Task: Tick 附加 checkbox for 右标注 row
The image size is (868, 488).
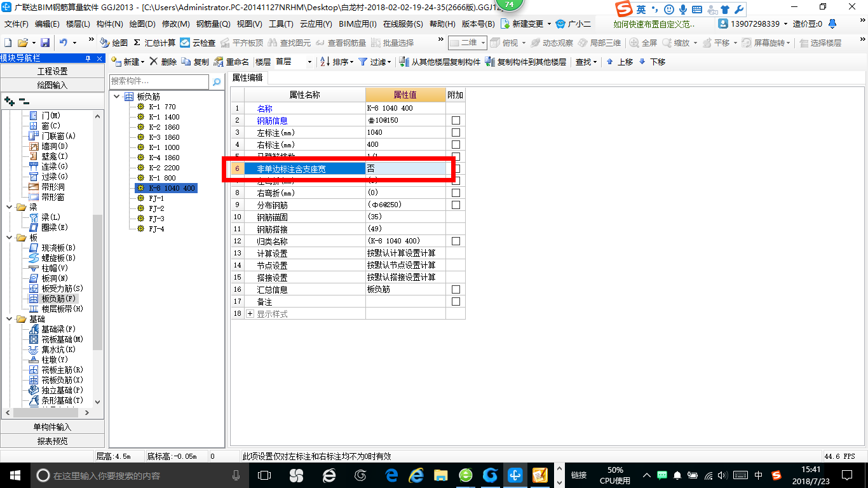Action: coord(456,145)
